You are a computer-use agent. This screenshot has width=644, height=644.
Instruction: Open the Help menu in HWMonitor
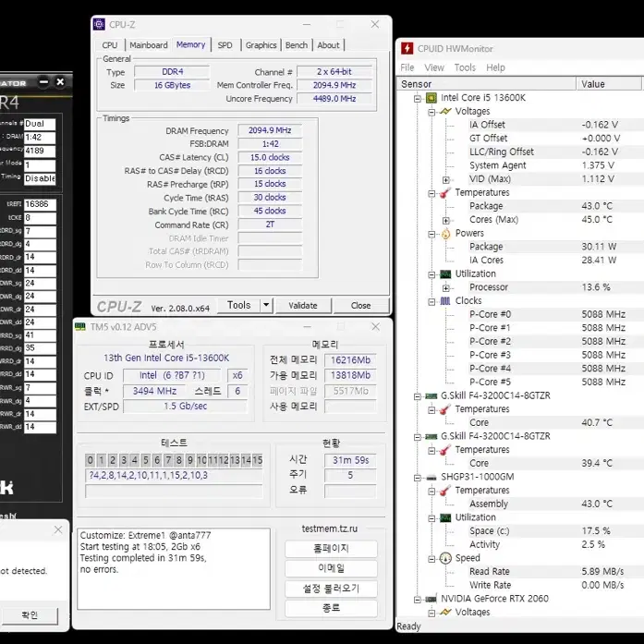pyautogui.click(x=495, y=67)
